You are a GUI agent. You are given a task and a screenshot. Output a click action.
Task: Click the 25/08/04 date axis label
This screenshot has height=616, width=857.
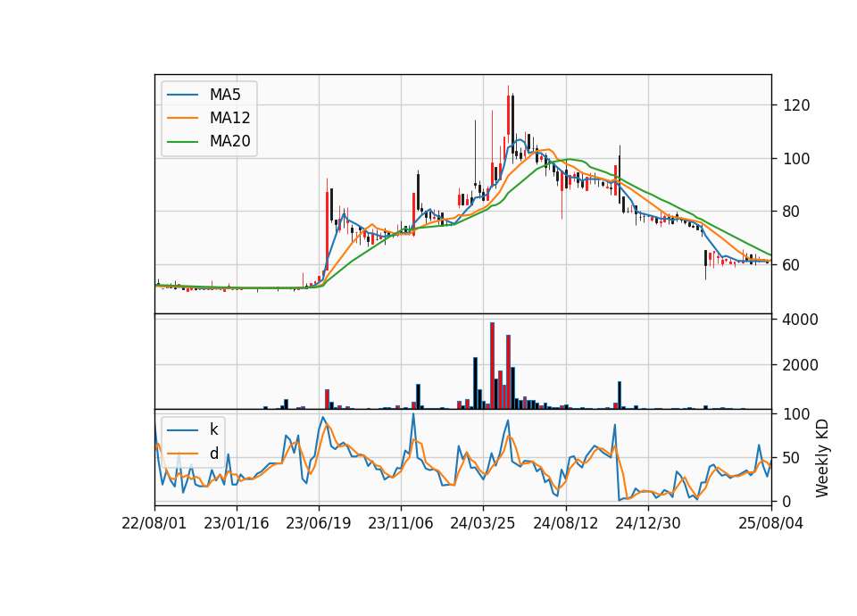coord(771,523)
